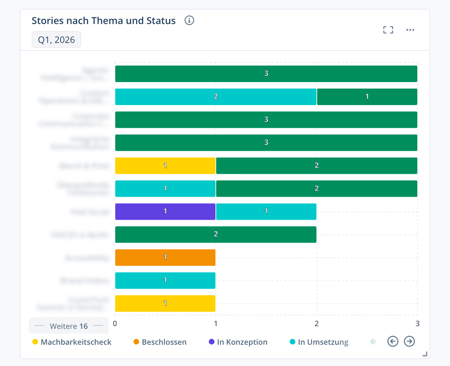Image resolution: width=450 pixels, height=366 pixels.
Task: Open the info icon next to chart title
Action: tap(189, 21)
